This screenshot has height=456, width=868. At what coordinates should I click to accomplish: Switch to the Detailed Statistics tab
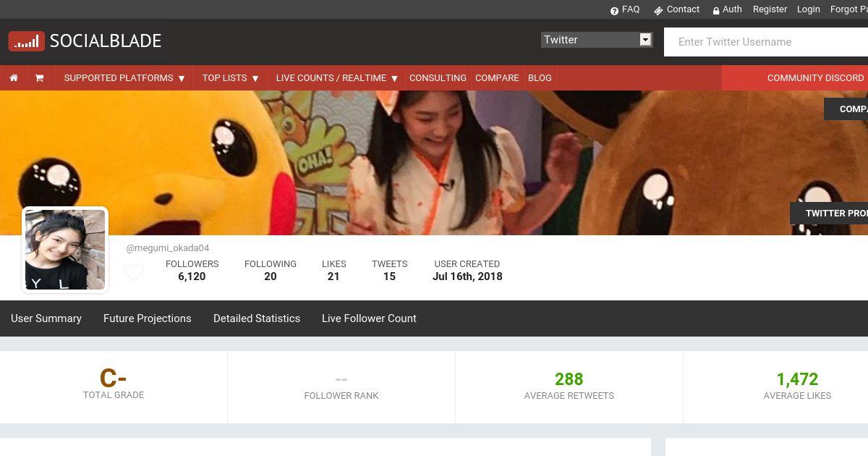(x=257, y=318)
